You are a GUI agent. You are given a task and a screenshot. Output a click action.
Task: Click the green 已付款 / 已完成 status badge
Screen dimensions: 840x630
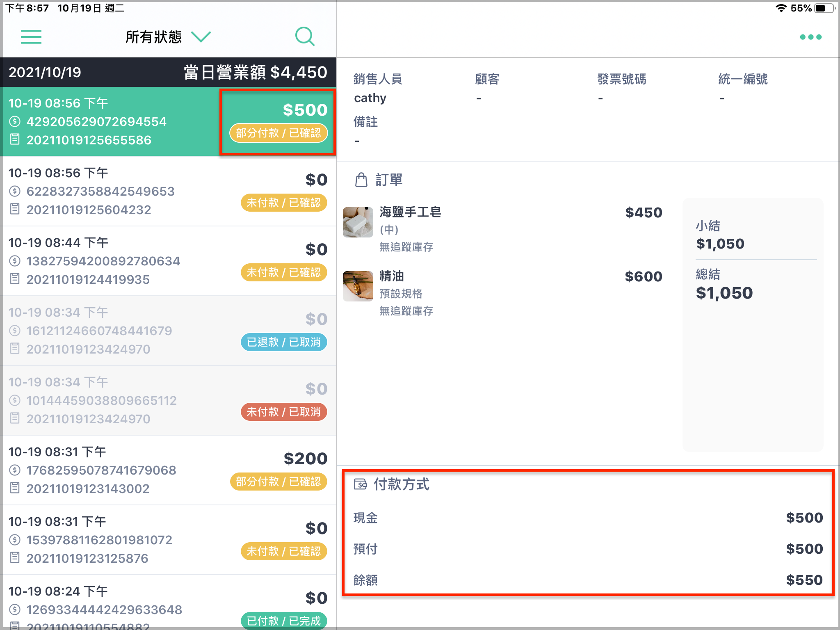pos(284,621)
